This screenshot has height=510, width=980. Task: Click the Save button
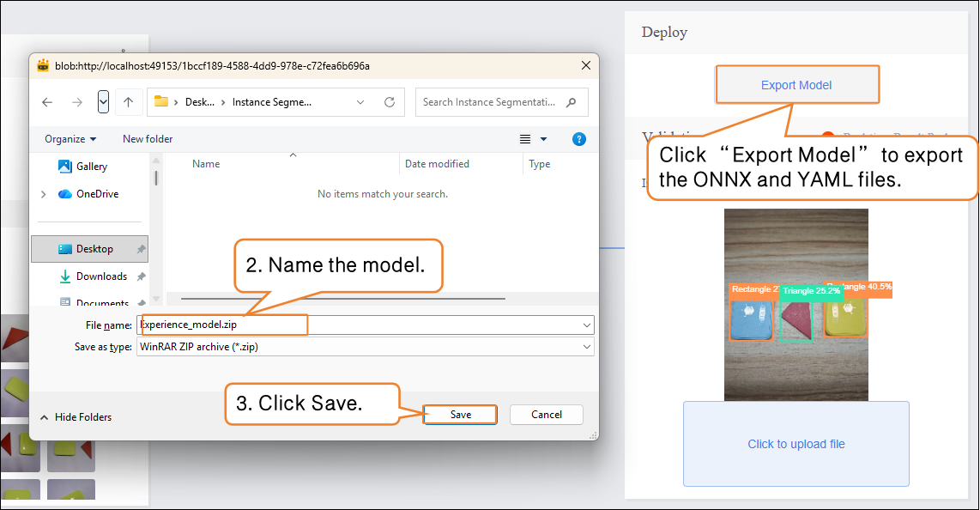click(x=461, y=415)
